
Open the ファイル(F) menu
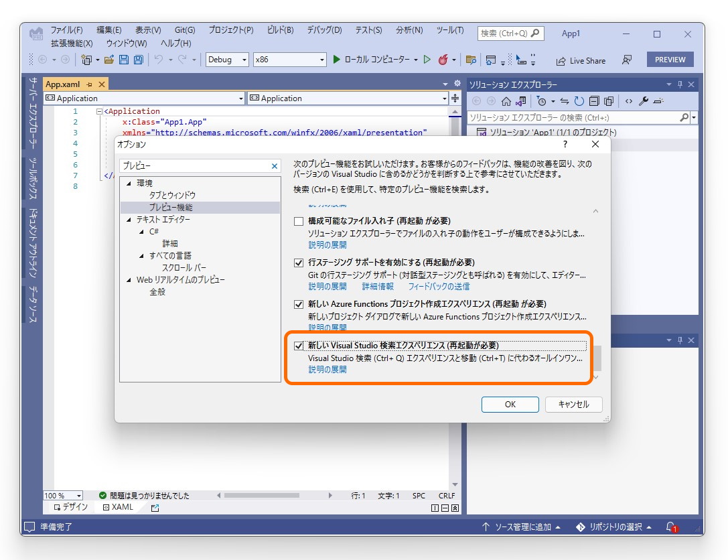coord(66,30)
